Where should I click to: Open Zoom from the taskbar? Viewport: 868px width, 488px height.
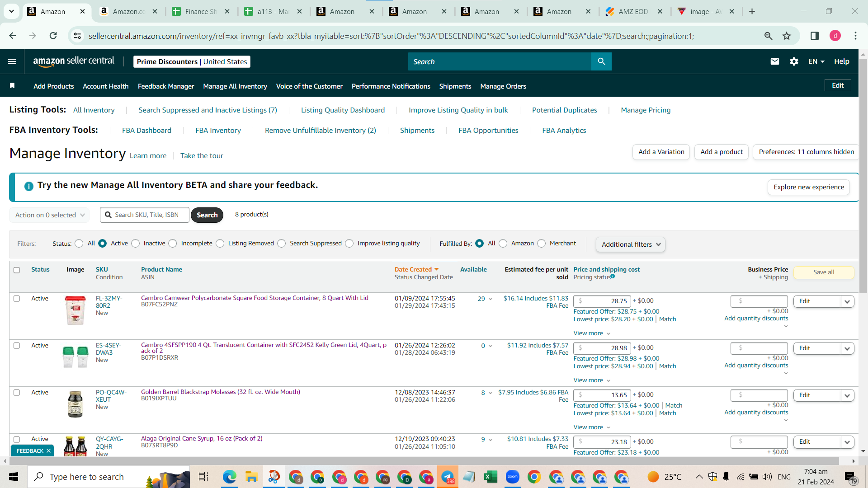coord(512,477)
